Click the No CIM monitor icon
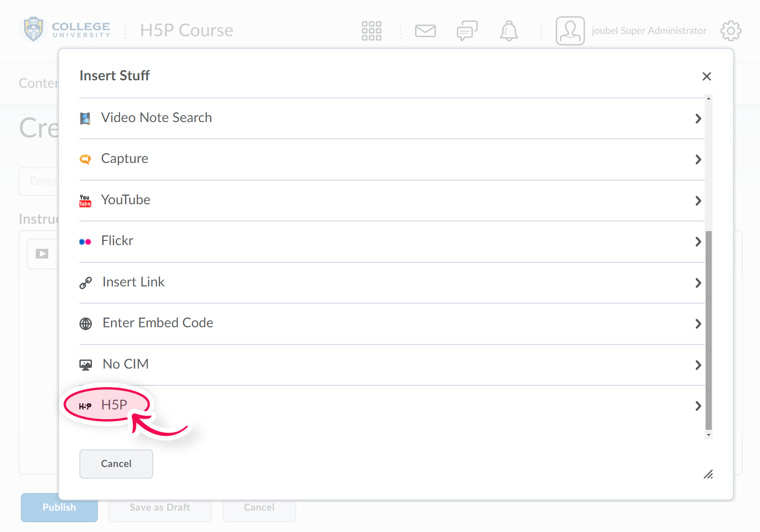The width and height of the screenshot is (760, 532). coord(85,365)
